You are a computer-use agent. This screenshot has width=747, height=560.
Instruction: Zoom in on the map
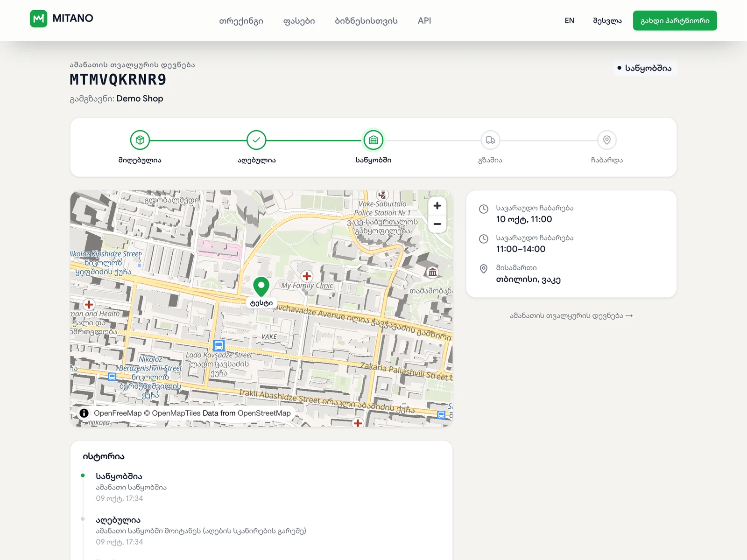pos(437,206)
